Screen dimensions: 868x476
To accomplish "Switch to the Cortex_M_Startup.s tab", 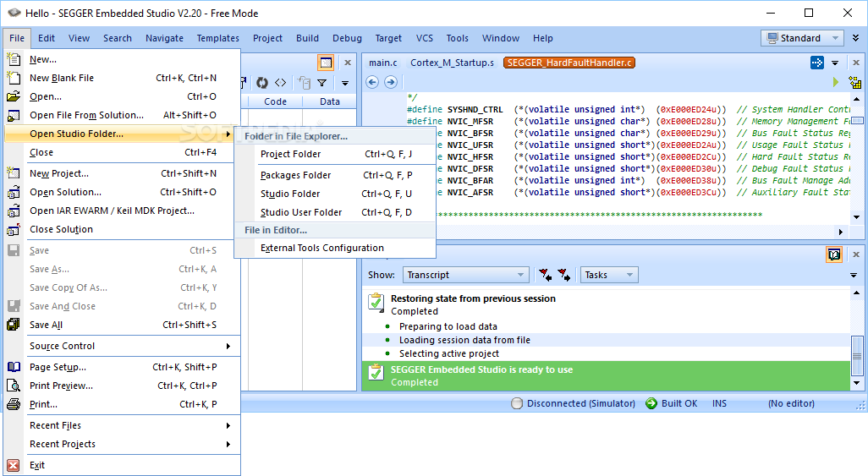I will 452,63.
